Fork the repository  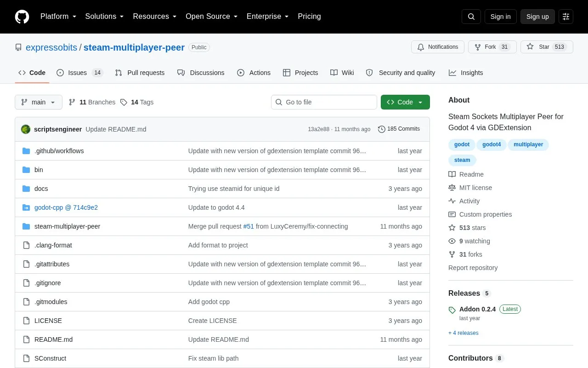tap(492, 47)
